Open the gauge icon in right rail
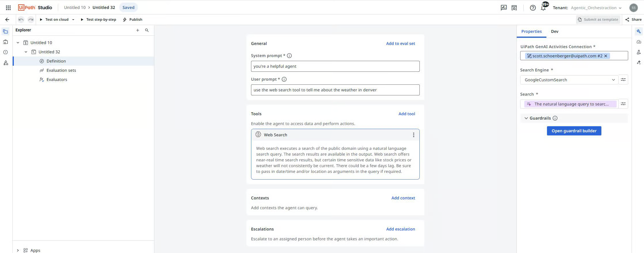 point(639,42)
